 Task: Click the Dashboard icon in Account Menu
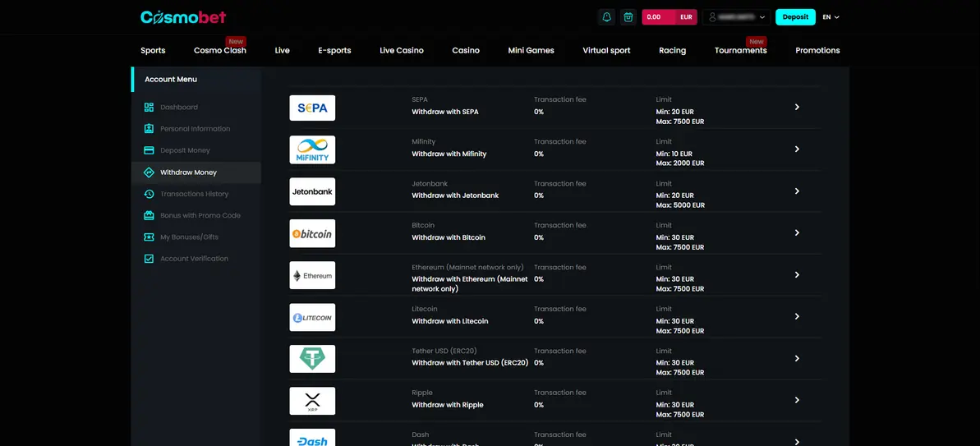(x=149, y=108)
